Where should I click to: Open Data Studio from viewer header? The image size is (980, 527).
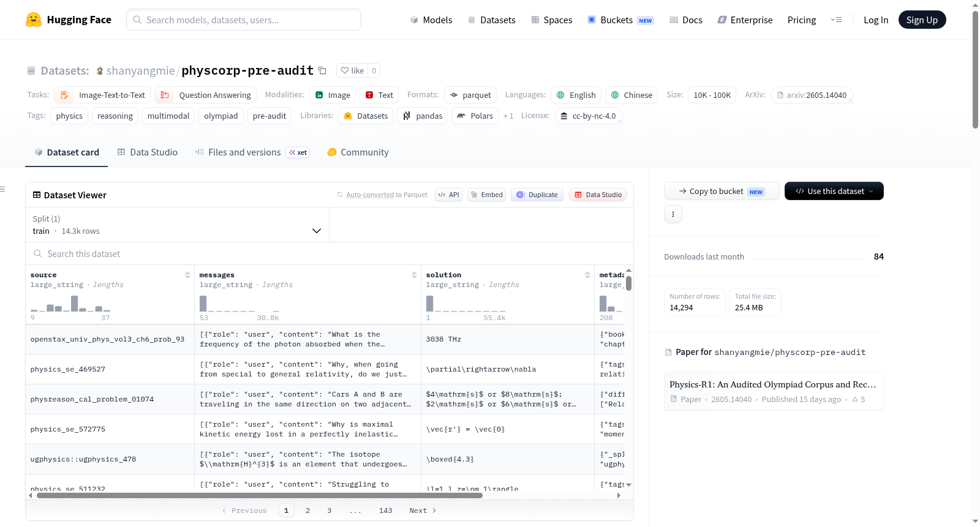tap(598, 195)
